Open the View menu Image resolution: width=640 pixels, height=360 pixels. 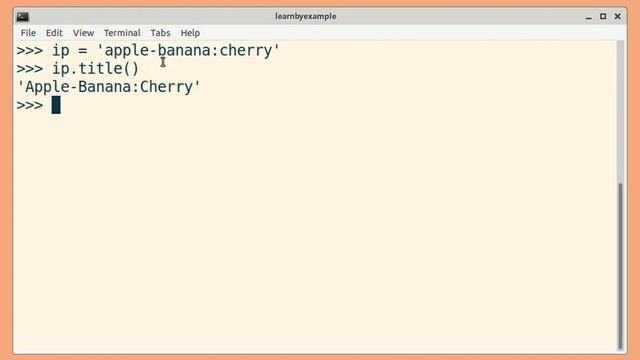(83, 33)
